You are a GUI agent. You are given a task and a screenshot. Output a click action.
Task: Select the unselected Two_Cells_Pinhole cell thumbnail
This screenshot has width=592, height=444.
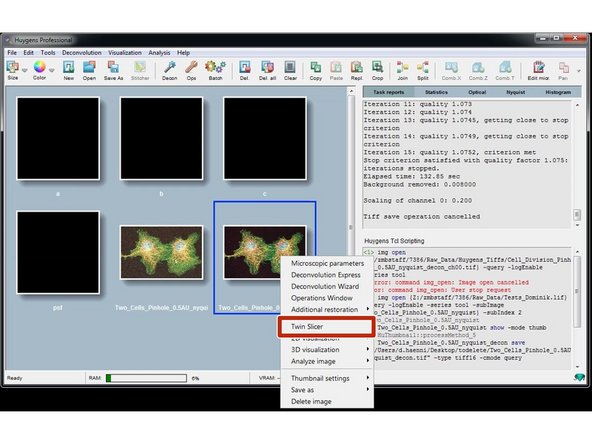pos(162,252)
